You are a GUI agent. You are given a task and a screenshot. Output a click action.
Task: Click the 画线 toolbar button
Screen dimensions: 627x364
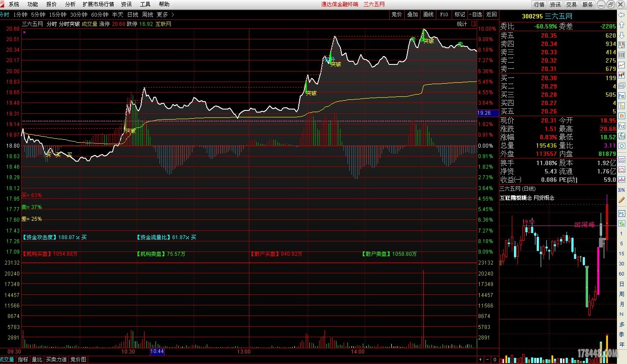click(x=428, y=14)
